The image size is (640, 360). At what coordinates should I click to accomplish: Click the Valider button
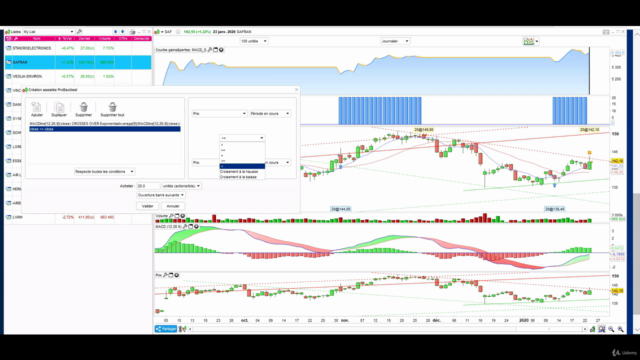click(x=147, y=206)
